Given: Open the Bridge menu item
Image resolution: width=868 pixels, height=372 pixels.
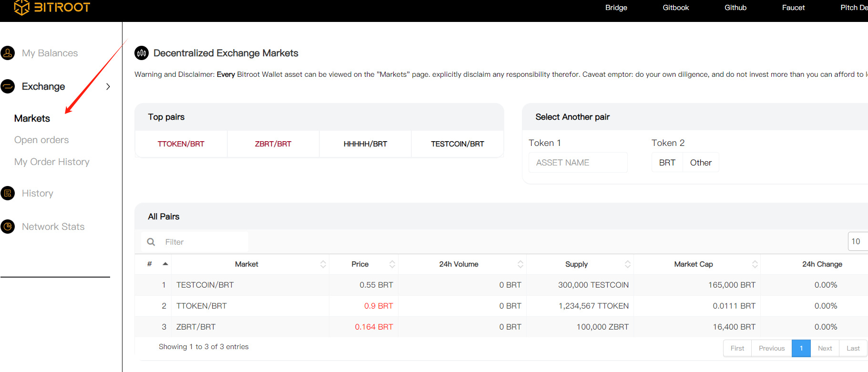Looking at the screenshot, I should (616, 8).
